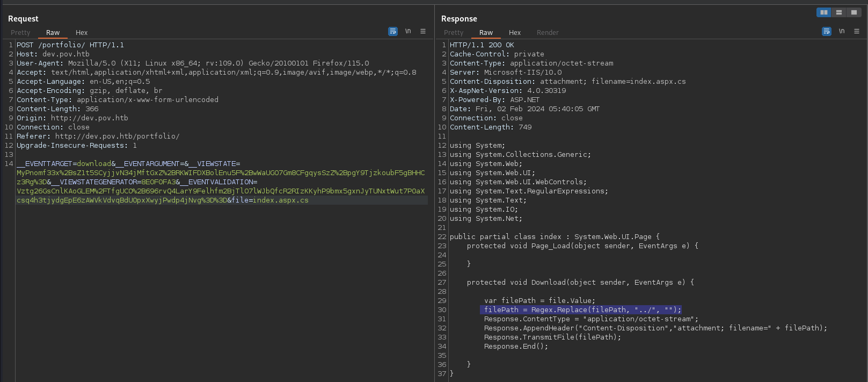Click the 'Host: dev.pov.htb' header line
Screen dimensions: 868x382
pos(53,54)
